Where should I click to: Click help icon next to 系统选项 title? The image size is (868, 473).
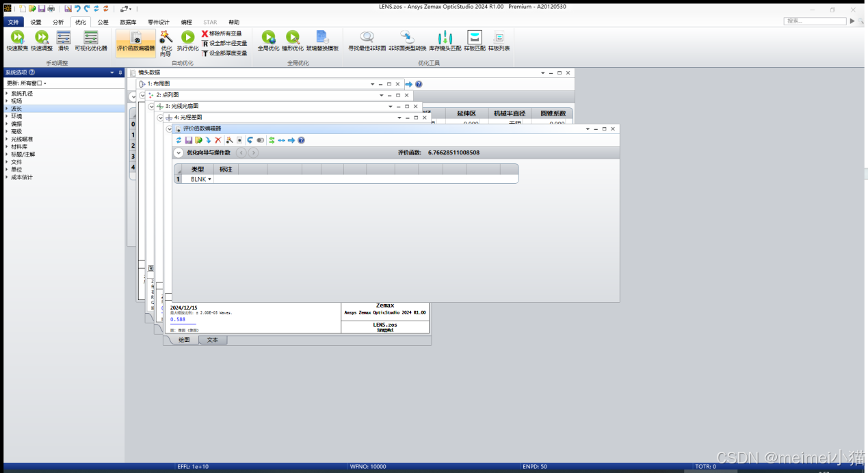point(32,72)
